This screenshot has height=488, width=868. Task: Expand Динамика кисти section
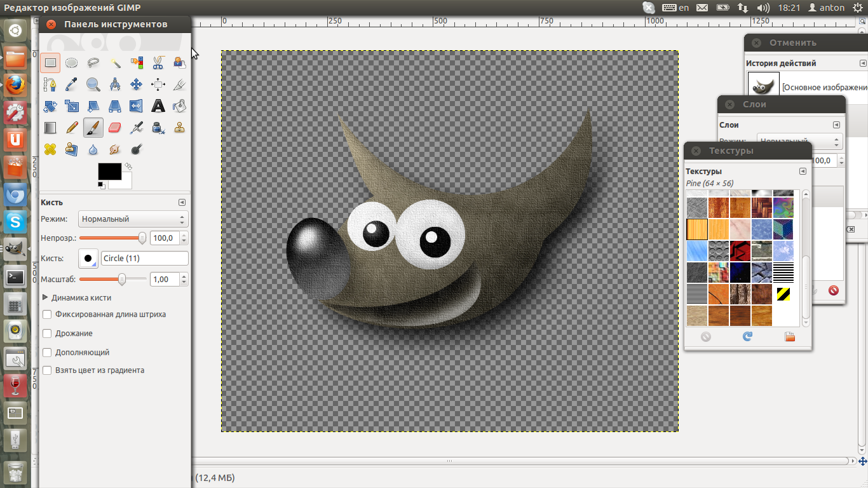[45, 297]
